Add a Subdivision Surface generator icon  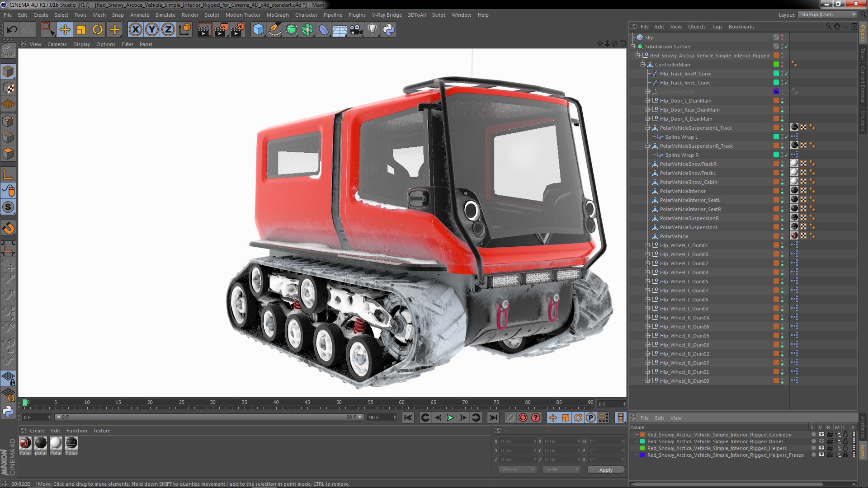(291, 30)
